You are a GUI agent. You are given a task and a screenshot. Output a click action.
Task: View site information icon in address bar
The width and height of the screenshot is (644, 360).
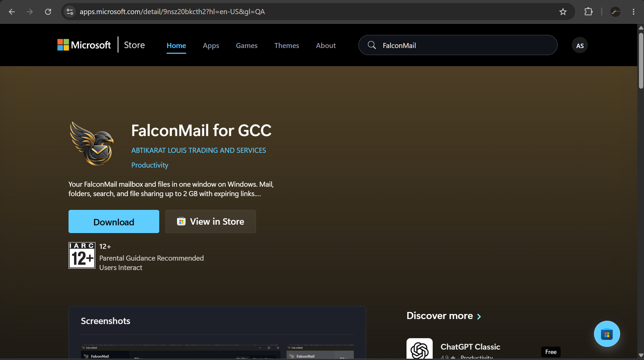coord(70,12)
